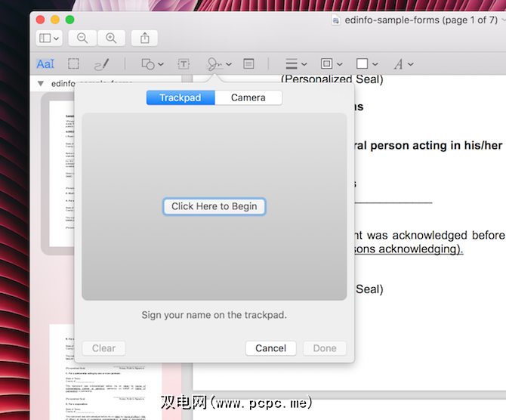Click the Cancel button
506x420 pixels.
[271, 348]
